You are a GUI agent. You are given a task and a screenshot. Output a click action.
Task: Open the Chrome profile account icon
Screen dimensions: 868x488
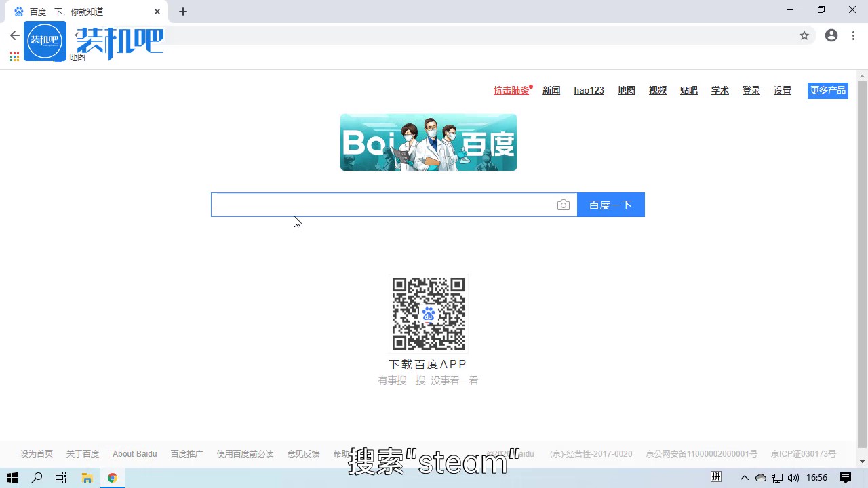831,35
